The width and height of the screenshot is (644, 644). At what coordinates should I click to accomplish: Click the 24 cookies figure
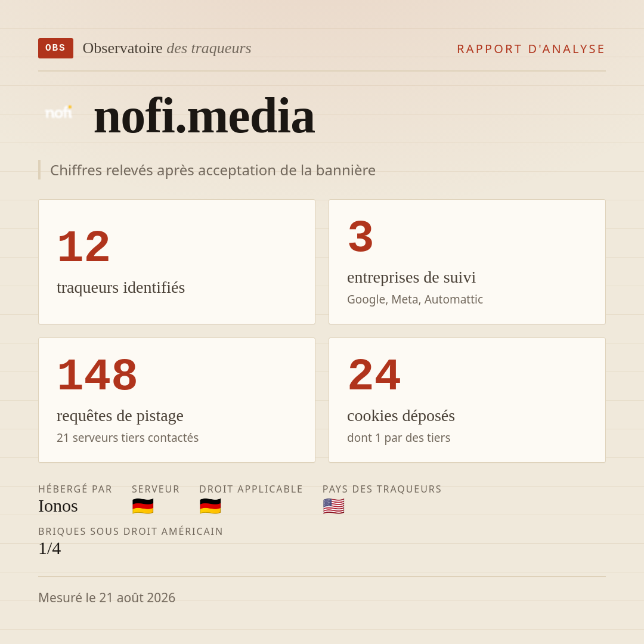pos(374,375)
